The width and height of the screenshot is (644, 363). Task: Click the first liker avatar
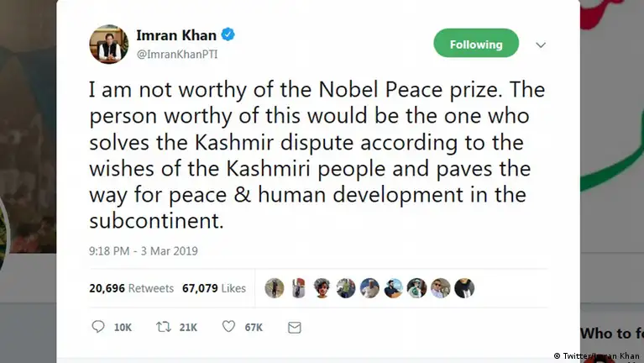[275, 288]
